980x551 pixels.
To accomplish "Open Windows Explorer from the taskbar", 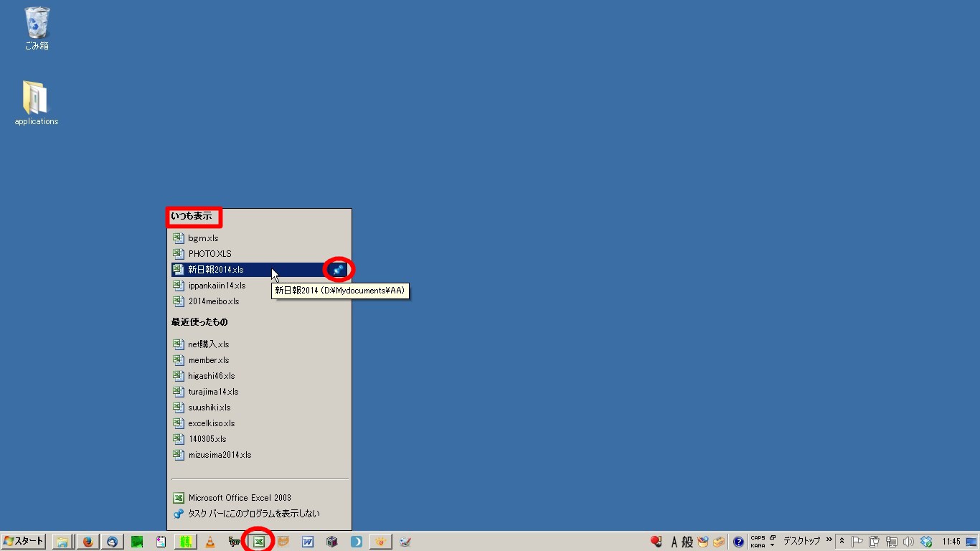I will click(63, 542).
